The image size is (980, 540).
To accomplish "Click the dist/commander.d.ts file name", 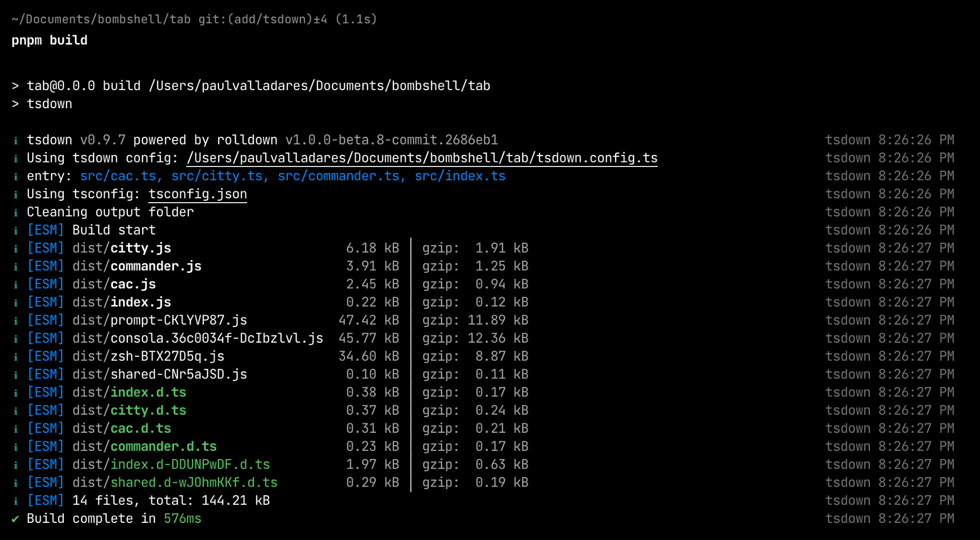I will pos(145,446).
